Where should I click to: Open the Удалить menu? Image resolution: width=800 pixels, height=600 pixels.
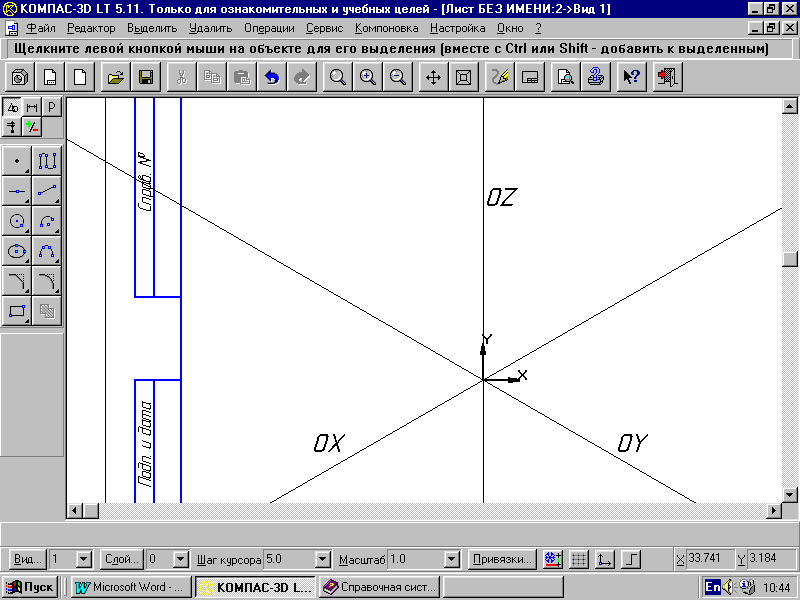point(210,28)
